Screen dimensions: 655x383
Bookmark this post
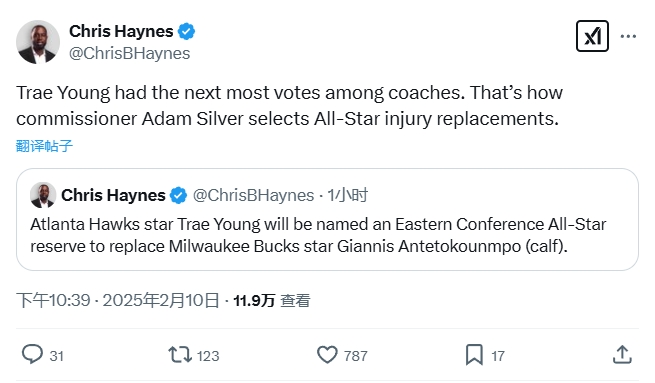(474, 355)
